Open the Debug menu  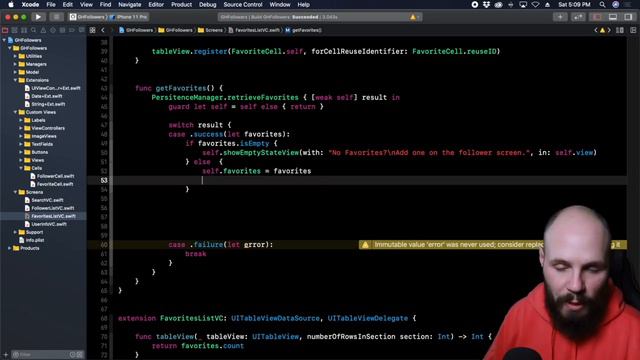(208, 4)
